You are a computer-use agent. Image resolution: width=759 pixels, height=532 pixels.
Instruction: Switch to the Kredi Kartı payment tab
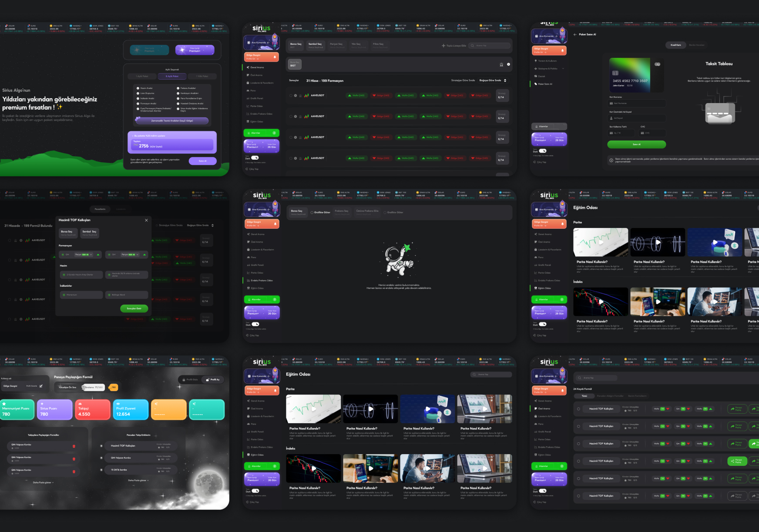click(675, 45)
